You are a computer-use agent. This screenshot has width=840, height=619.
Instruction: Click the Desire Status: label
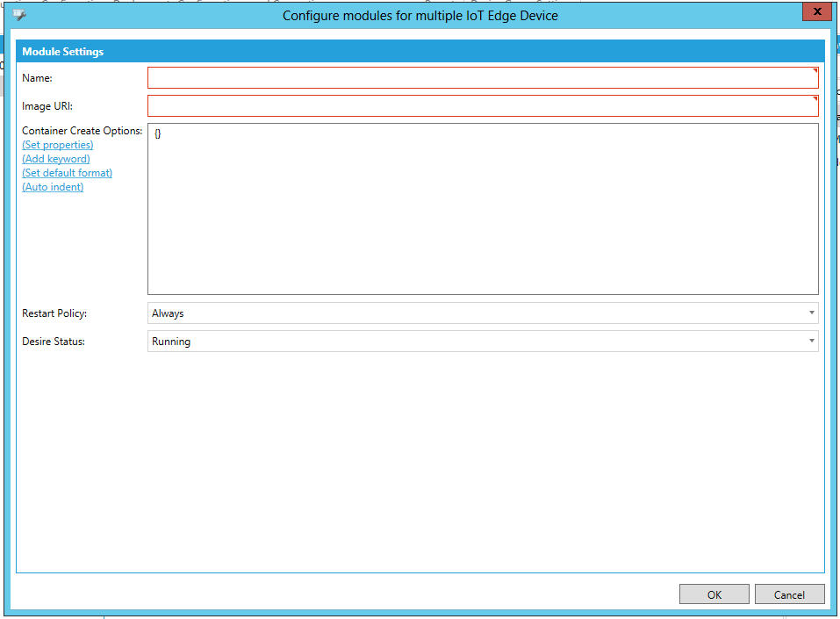54,342
